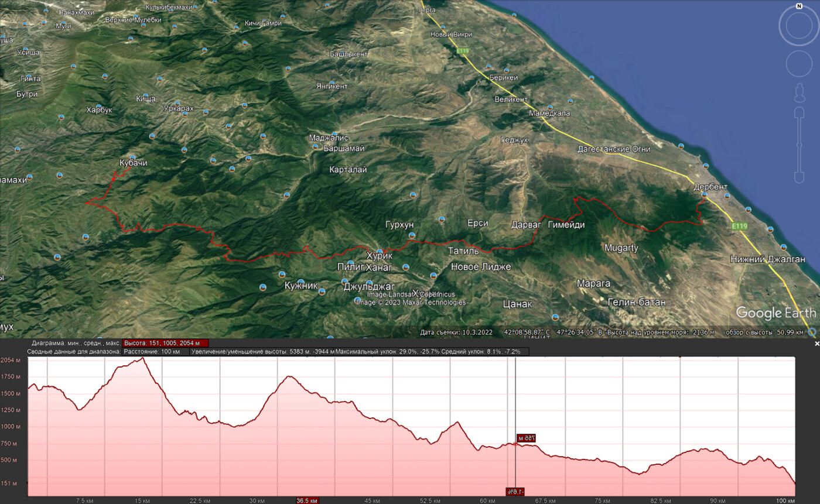Click the highlighted 36.5 км distance marker
This screenshot has height=504, width=820.
[x=307, y=500]
